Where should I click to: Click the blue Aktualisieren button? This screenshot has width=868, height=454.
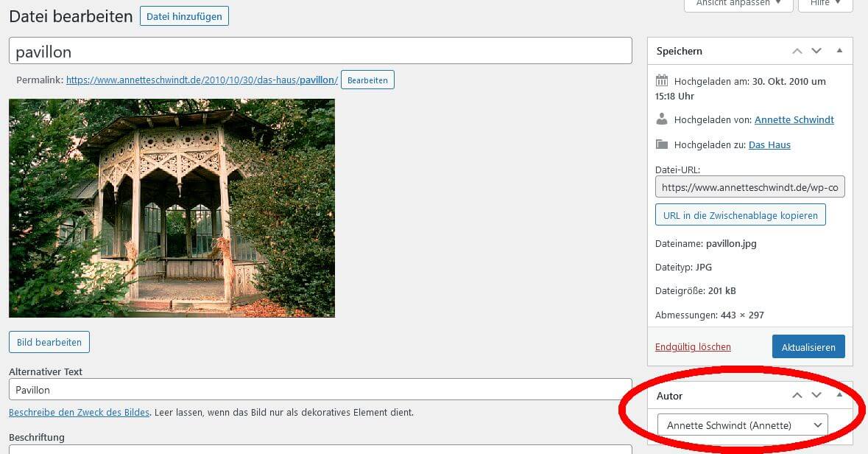coord(808,347)
